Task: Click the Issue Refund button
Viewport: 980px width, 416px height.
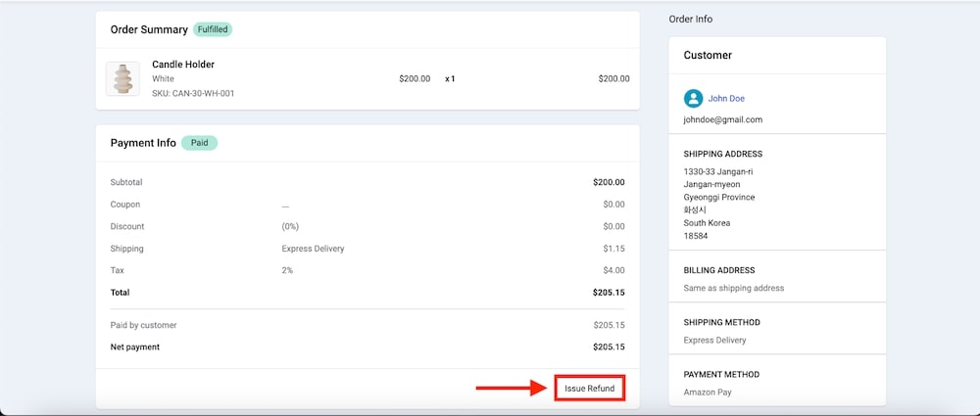Action: 589,389
